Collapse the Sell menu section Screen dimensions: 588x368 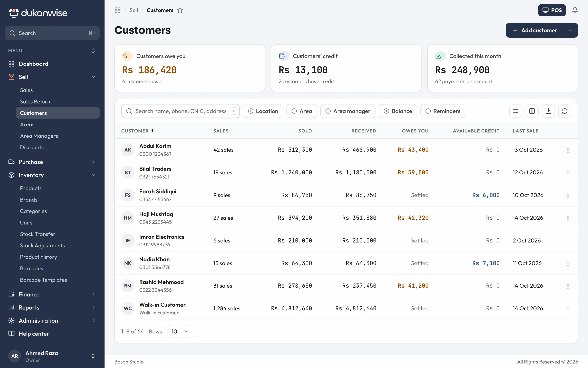(x=52, y=77)
